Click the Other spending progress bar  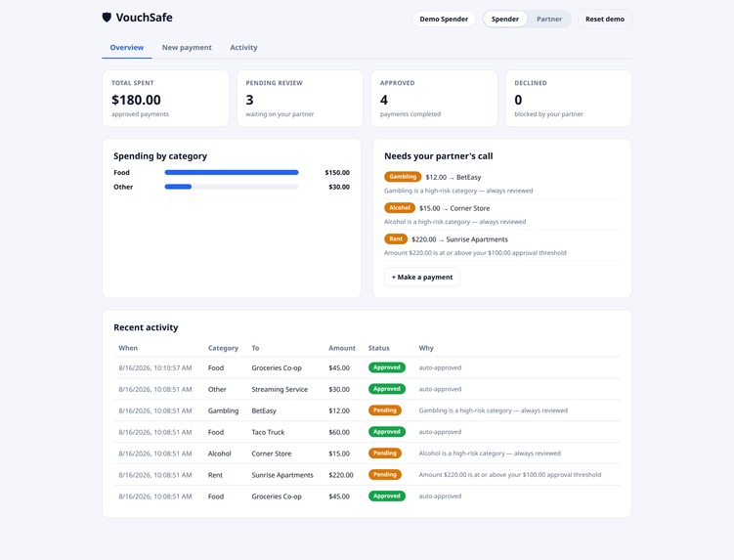(232, 187)
